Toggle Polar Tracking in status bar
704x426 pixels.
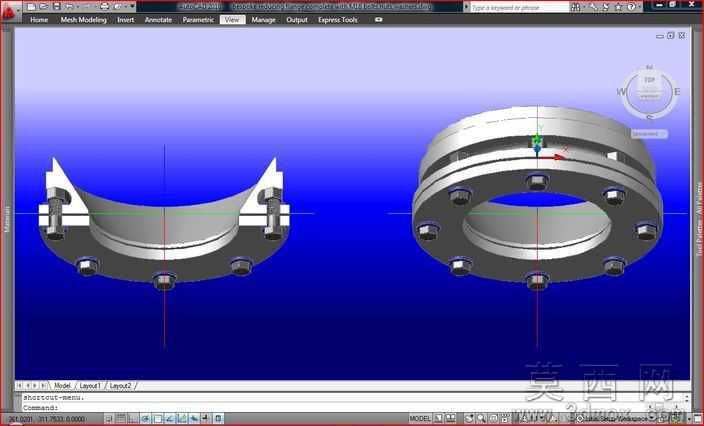coord(145,418)
